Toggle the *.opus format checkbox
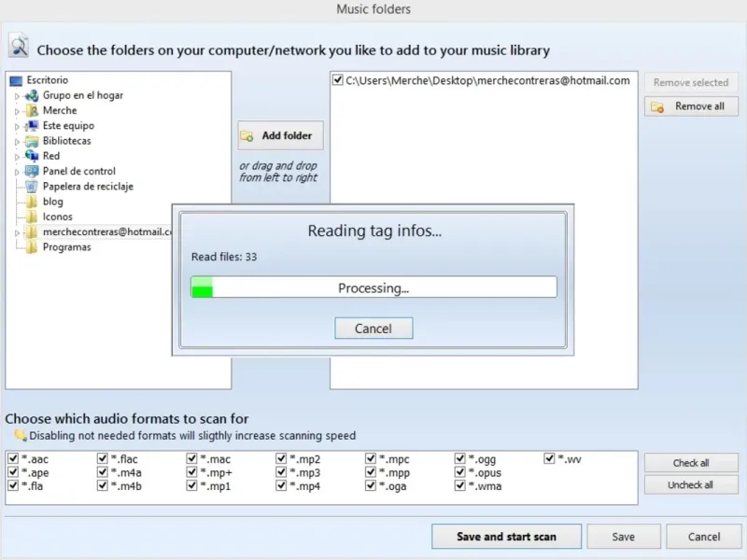 459,472
